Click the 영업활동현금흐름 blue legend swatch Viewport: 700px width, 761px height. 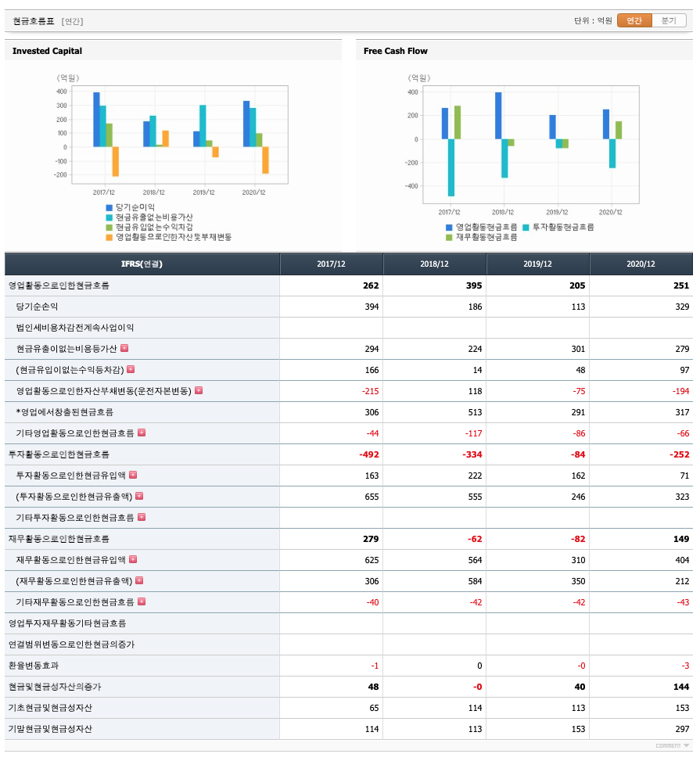click(449, 228)
